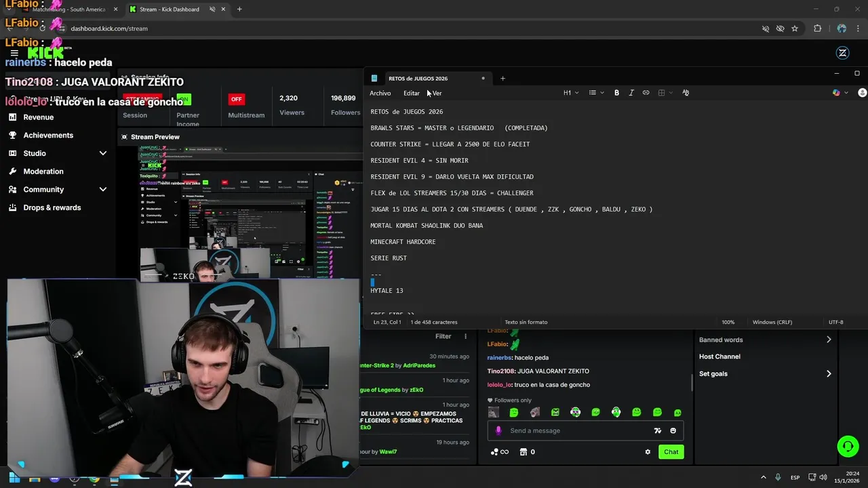The width and height of the screenshot is (868, 488).
Task: Open the green support headset bubble
Action: point(848,446)
